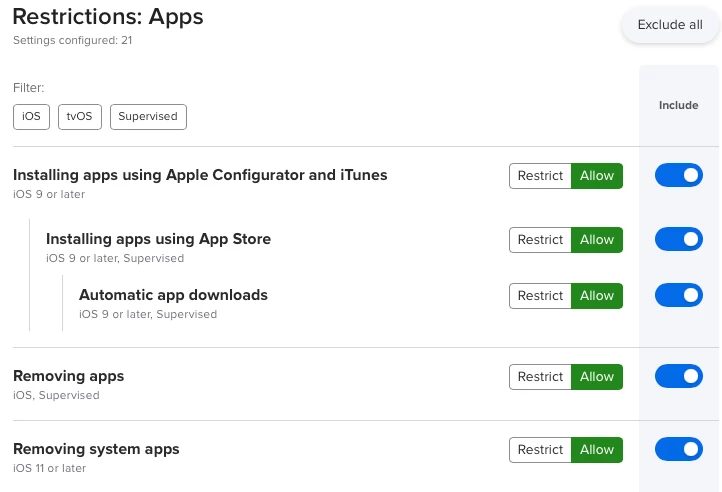Restrict installing apps using Apple Configurator and iTunes
The width and height of the screenshot is (722, 492).
tap(540, 176)
